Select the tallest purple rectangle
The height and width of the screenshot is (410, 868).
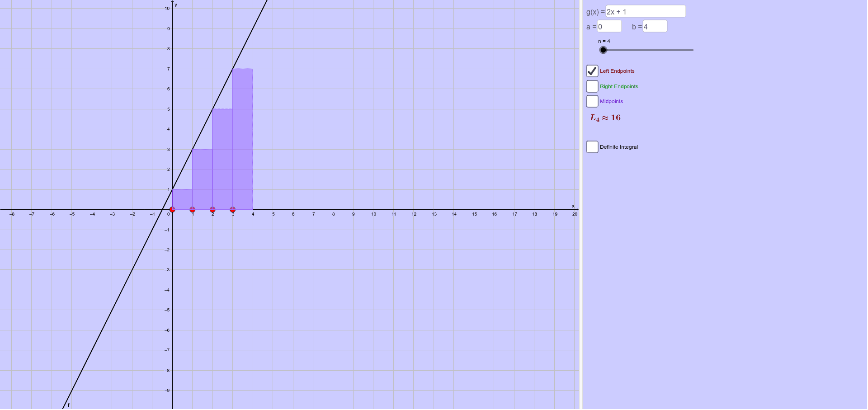point(242,136)
